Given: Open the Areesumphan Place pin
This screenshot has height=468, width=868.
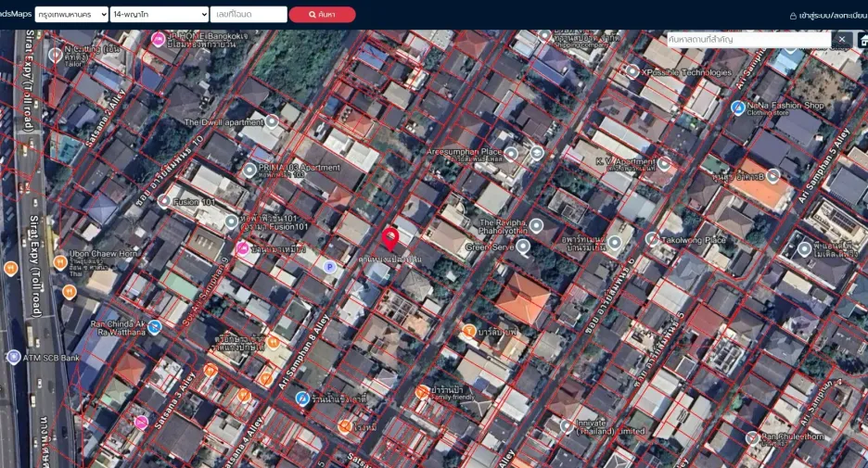Looking at the screenshot, I should [511, 154].
